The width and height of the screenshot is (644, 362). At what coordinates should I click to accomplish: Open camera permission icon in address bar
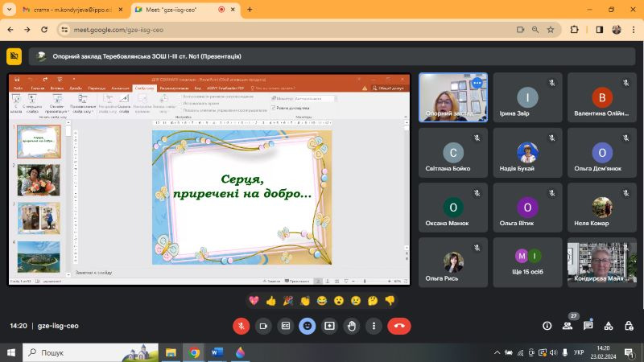tap(520, 30)
